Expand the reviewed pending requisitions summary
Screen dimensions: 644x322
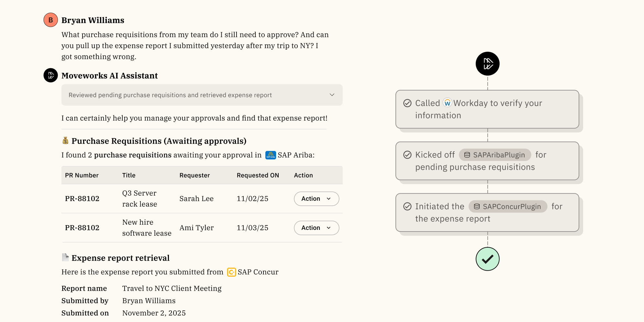(x=332, y=95)
